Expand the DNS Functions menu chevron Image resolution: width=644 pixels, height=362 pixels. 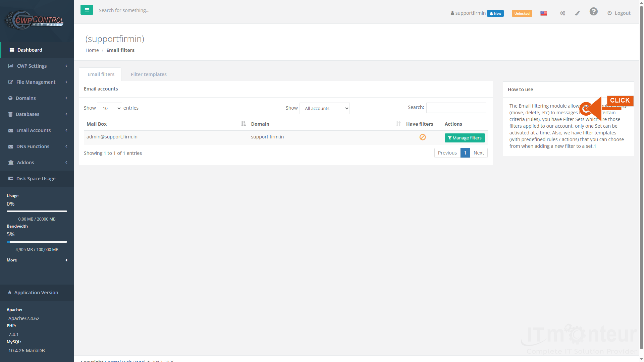[66, 146]
